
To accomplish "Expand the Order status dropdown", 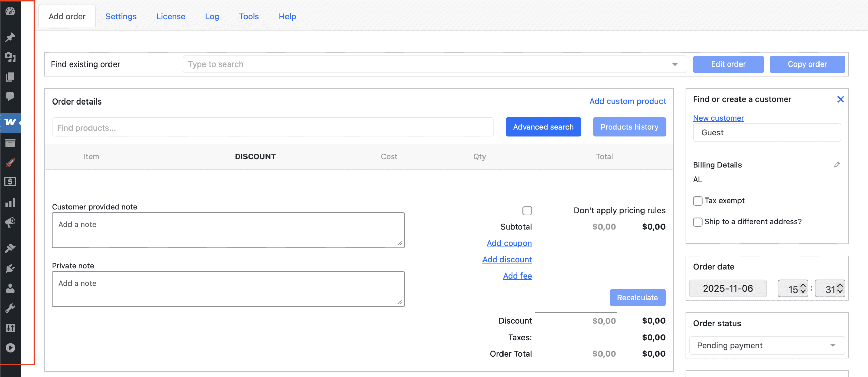I will (x=767, y=345).
